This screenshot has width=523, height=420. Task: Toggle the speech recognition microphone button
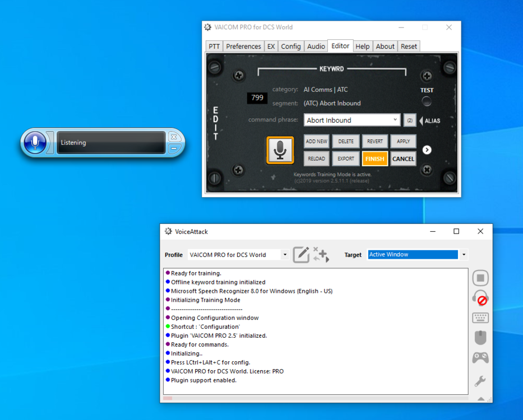point(35,142)
